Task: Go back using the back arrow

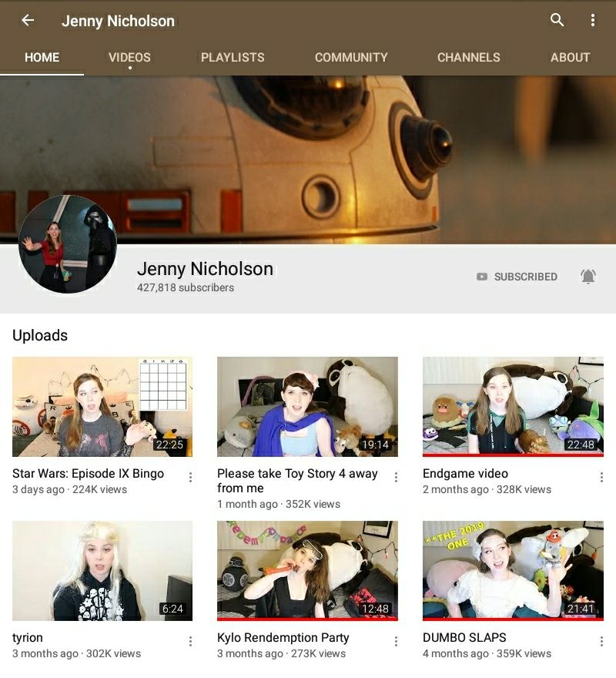Action: tap(28, 20)
